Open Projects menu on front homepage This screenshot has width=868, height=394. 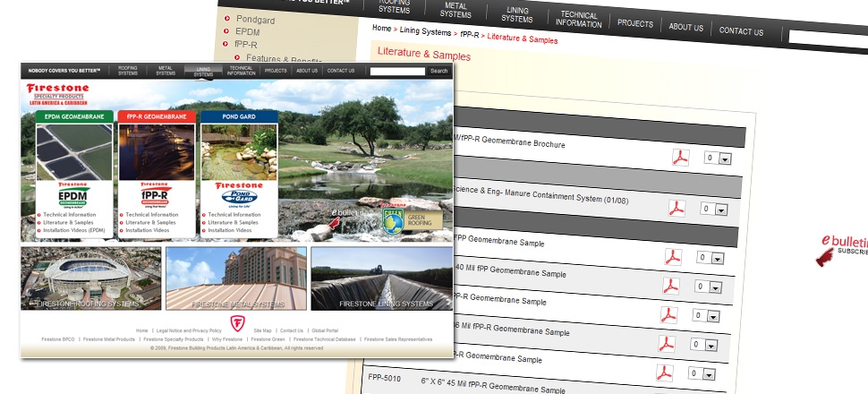coord(276,71)
